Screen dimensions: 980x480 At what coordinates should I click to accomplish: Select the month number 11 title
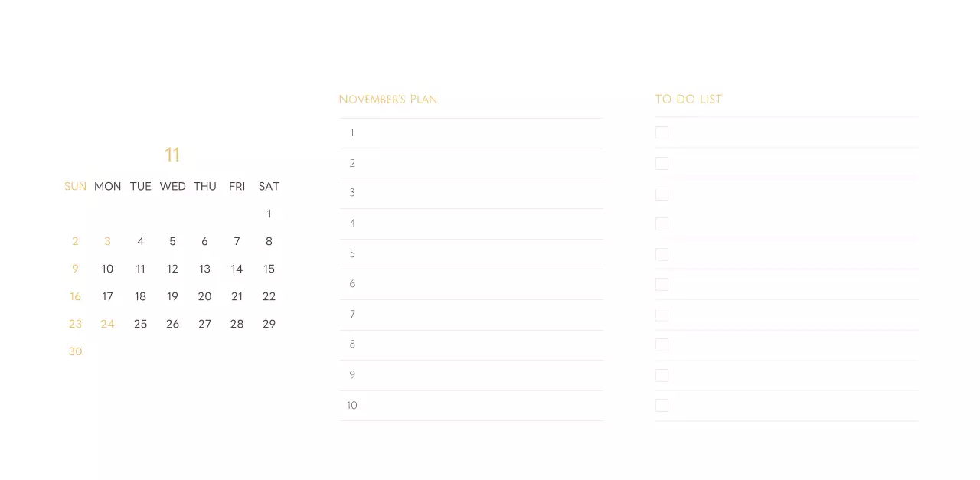point(172,155)
